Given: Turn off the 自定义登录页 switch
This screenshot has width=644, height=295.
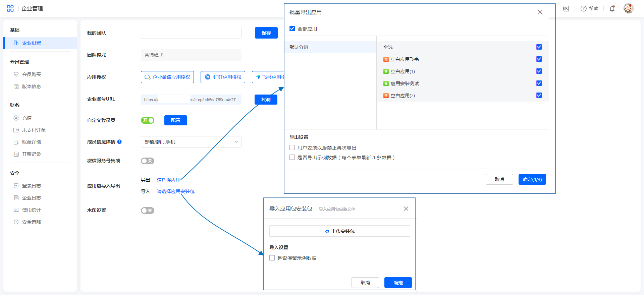Looking at the screenshot, I should [x=148, y=120].
